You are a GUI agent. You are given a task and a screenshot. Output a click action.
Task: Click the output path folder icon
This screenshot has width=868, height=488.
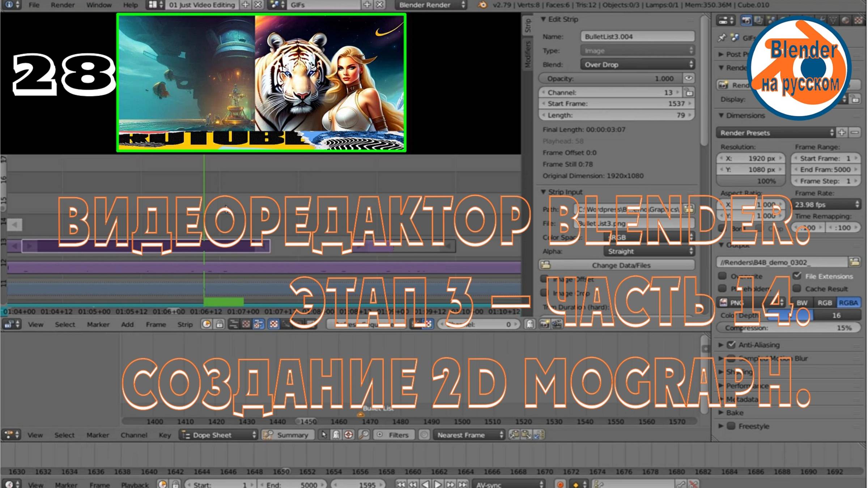click(855, 262)
